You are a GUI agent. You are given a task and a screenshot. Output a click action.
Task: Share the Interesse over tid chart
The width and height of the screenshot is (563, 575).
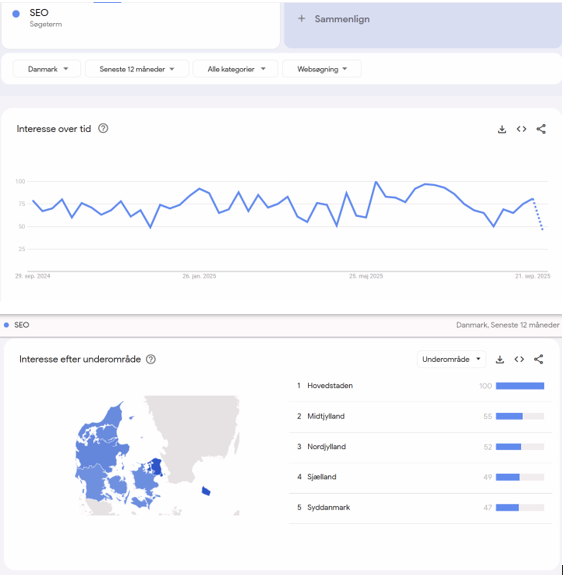(x=541, y=129)
